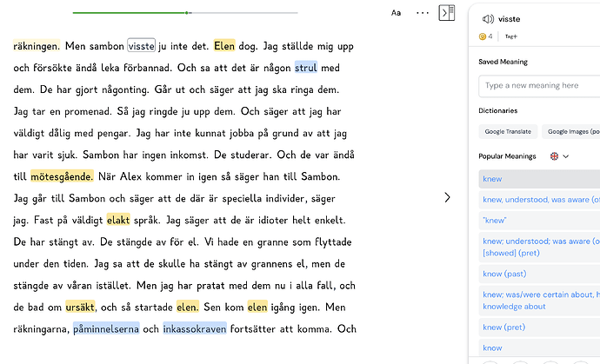This screenshot has width=600, height=364.
Task: Click the word 'inkomst.'
Action: point(189,155)
